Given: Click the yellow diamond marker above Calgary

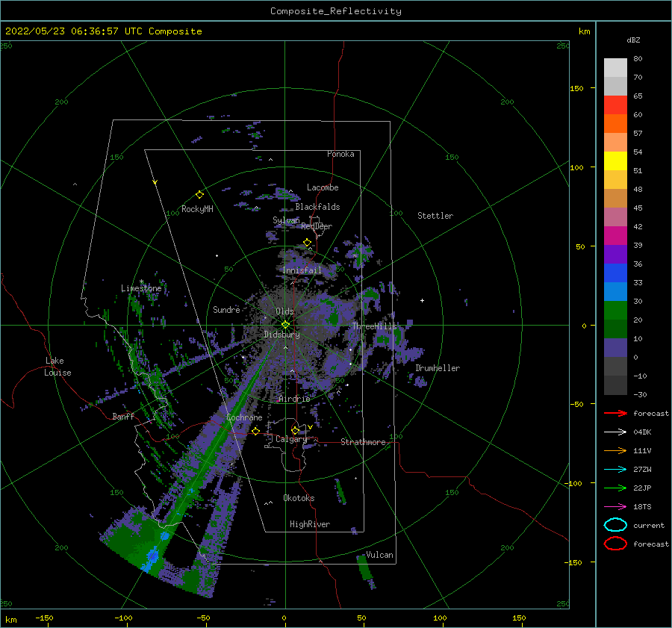Looking at the screenshot, I should (295, 430).
